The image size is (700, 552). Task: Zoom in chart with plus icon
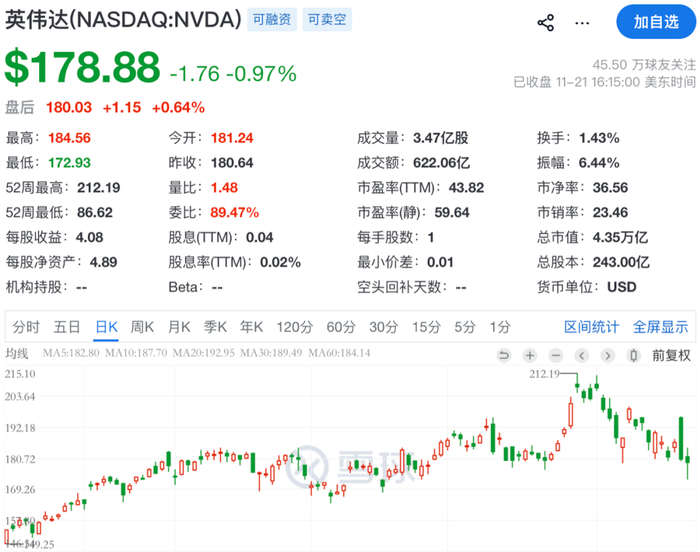(x=530, y=355)
